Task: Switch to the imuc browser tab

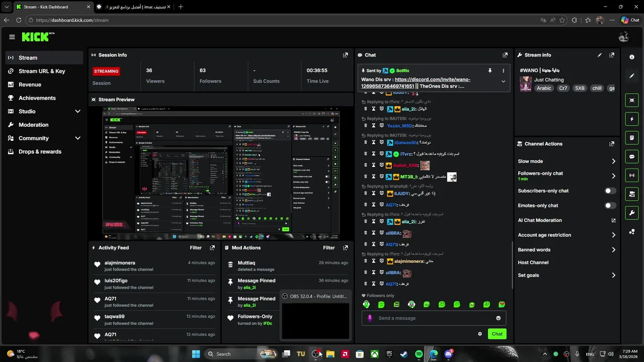Action: point(132,7)
